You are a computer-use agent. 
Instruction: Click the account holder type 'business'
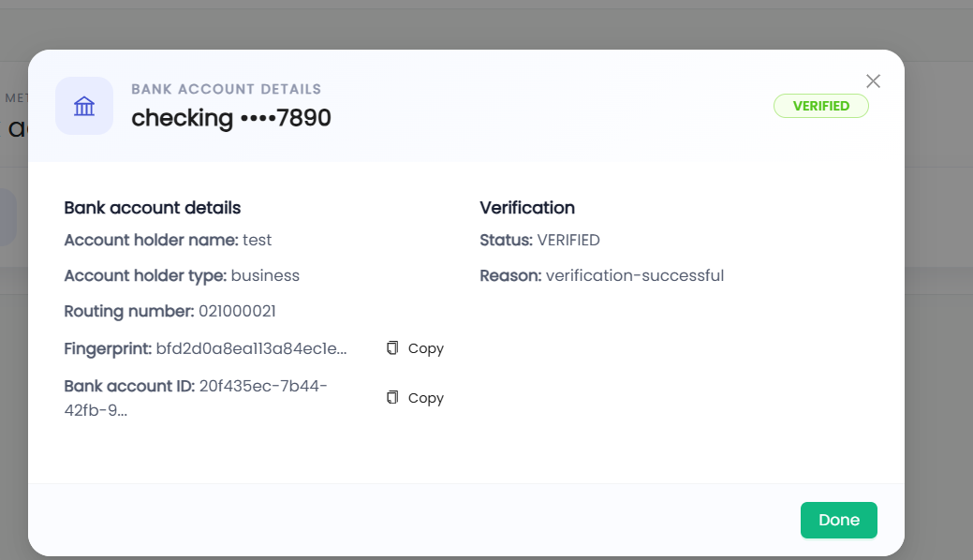click(265, 275)
